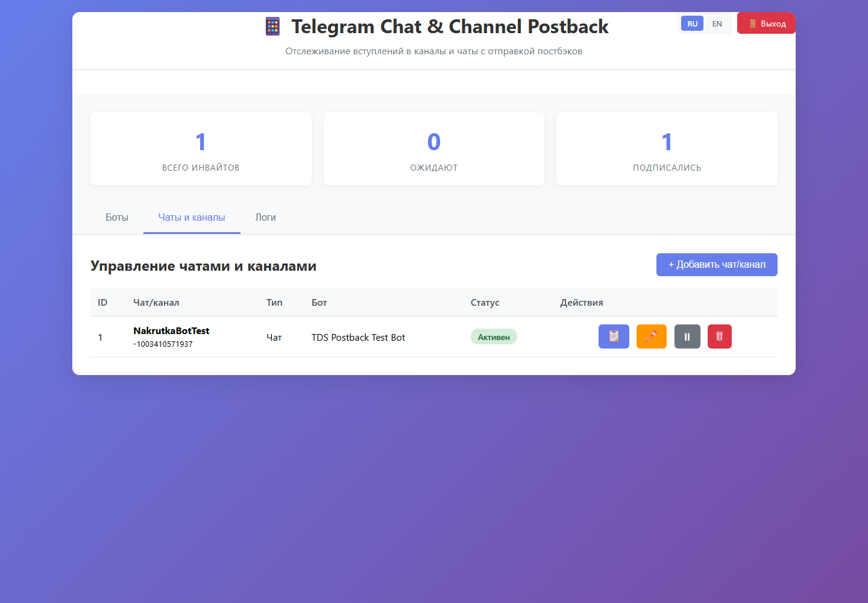Click the ВСЕГО ИНВАЙТОВ stat card

click(201, 149)
